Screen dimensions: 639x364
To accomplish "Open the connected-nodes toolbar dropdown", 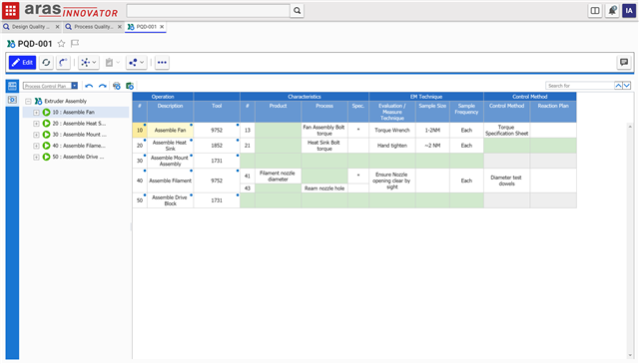I will coord(136,62).
